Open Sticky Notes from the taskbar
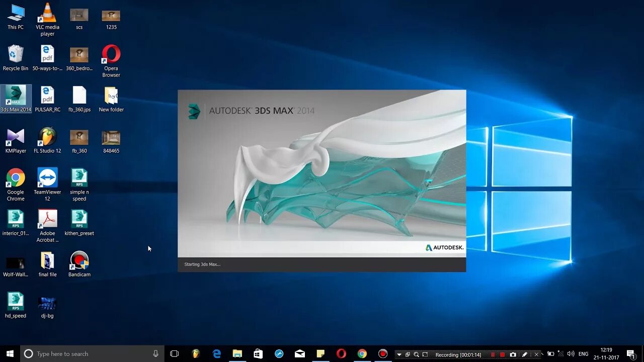Screen dimensions: 644x362 point(320,353)
